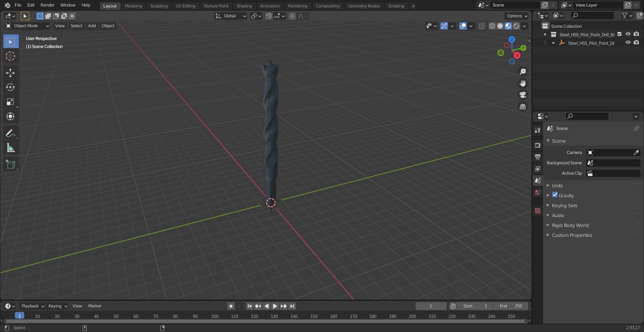Screen dimensions: 644x332
Task: Click the pan view hand icon
Action: click(522, 83)
